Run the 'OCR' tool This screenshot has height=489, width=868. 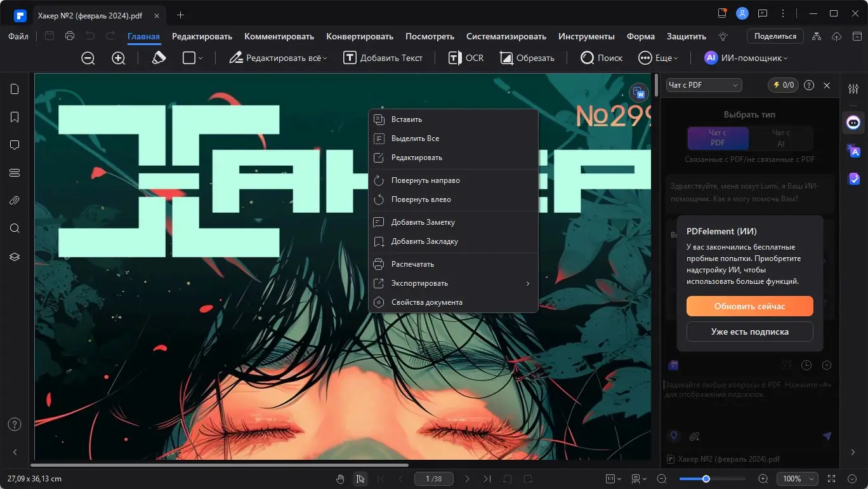[466, 58]
